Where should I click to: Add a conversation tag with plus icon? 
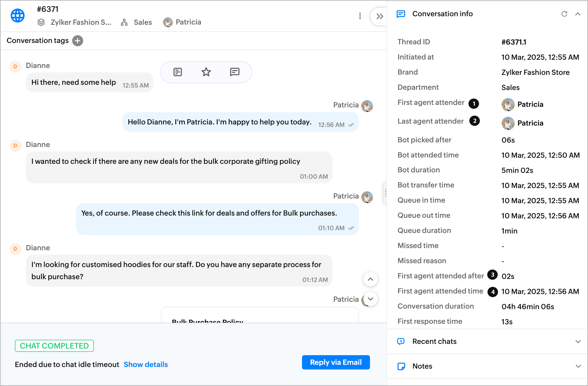(78, 41)
